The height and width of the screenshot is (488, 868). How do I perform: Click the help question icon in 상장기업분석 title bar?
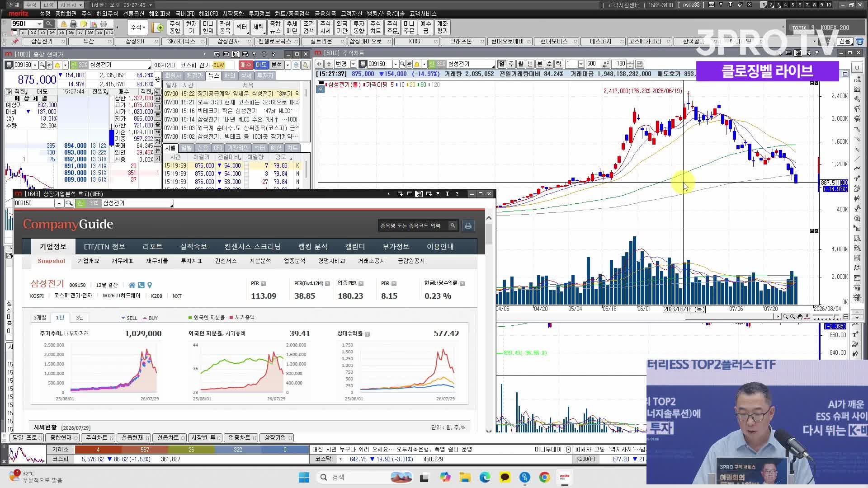tap(457, 194)
